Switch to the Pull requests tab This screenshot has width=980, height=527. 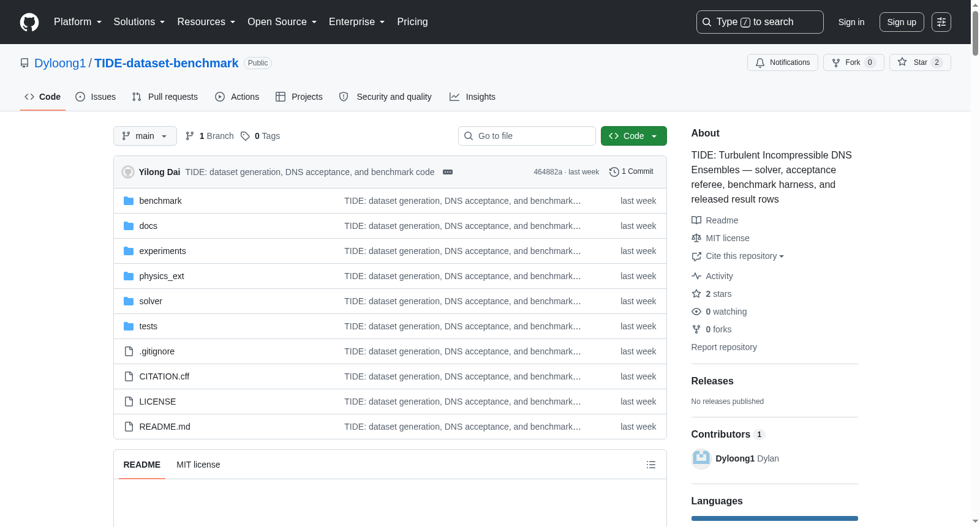point(165,97)
